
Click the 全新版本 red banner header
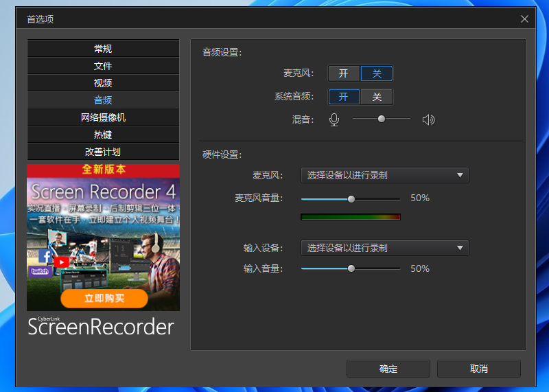point(104,170)
